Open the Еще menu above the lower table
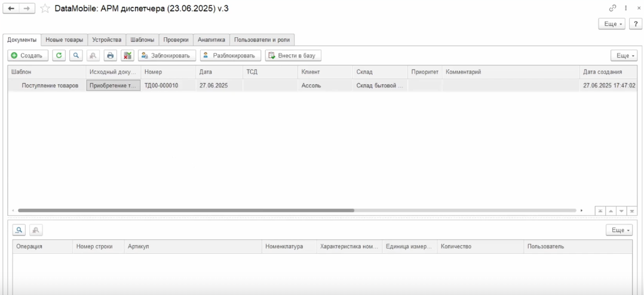The height and width of the screenshot is (295, 644). click(x=619, y=230)
